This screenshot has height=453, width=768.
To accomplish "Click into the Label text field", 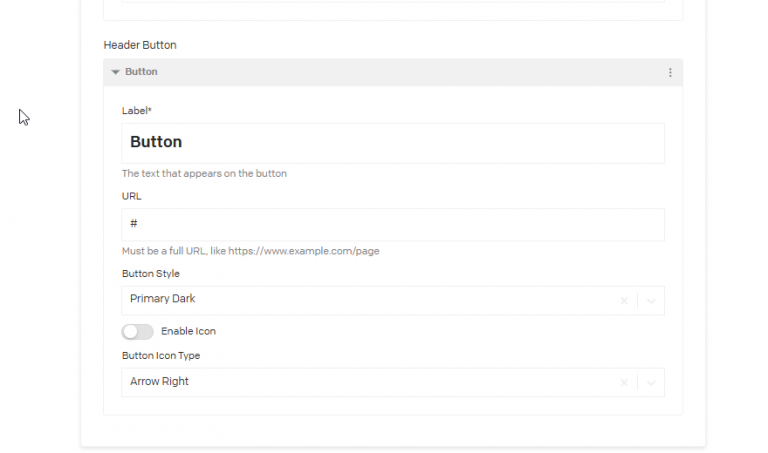I will 392,143.
